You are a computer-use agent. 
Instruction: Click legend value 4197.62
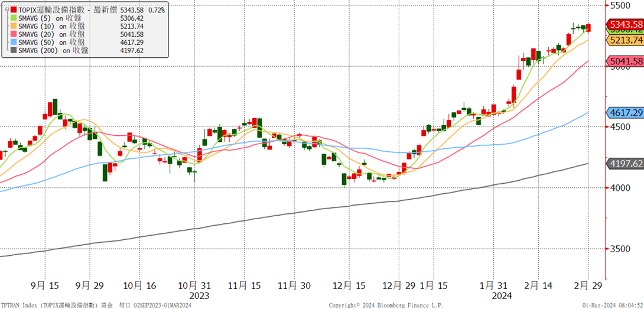131,50
